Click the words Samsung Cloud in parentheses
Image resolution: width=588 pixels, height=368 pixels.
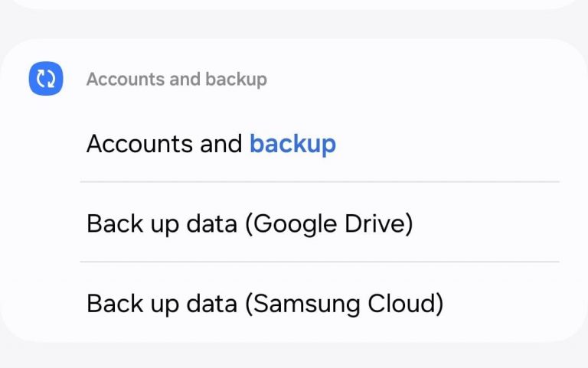coord(348,304)
